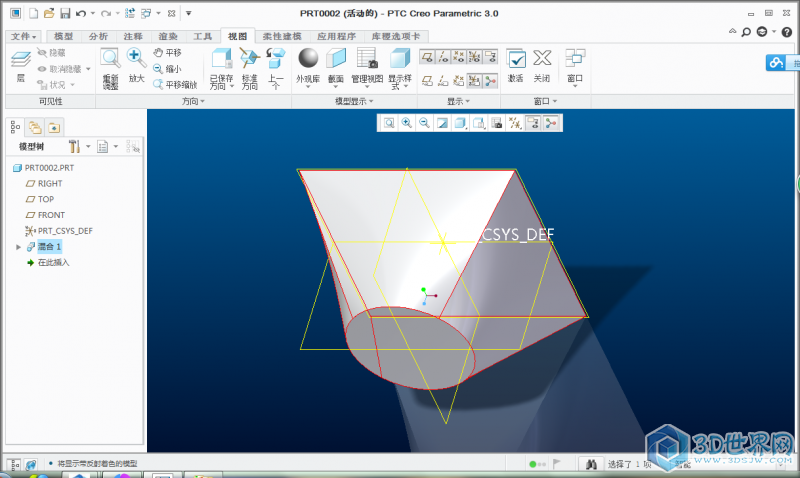Click the Regenerate icon in quick access toolbar
This screenshot has width=800, height=478.
tap(130, 13)
